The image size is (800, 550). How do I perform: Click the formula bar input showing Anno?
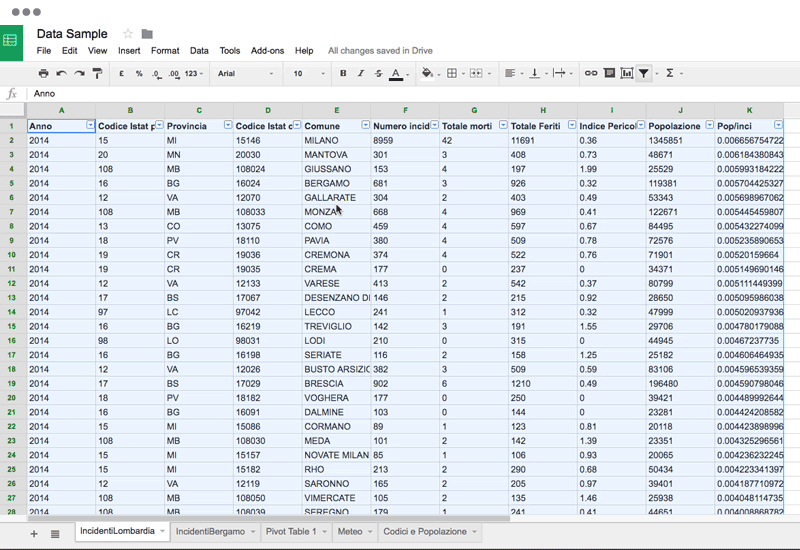pyautogui.click(x=408, y=93)
